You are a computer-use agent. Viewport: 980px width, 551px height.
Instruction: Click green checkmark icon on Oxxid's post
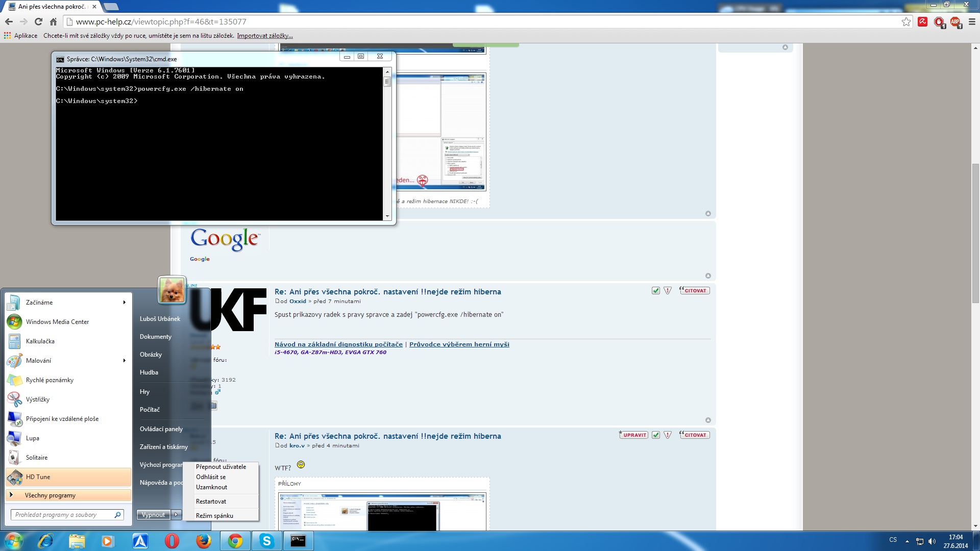click(x=656, y=291)
